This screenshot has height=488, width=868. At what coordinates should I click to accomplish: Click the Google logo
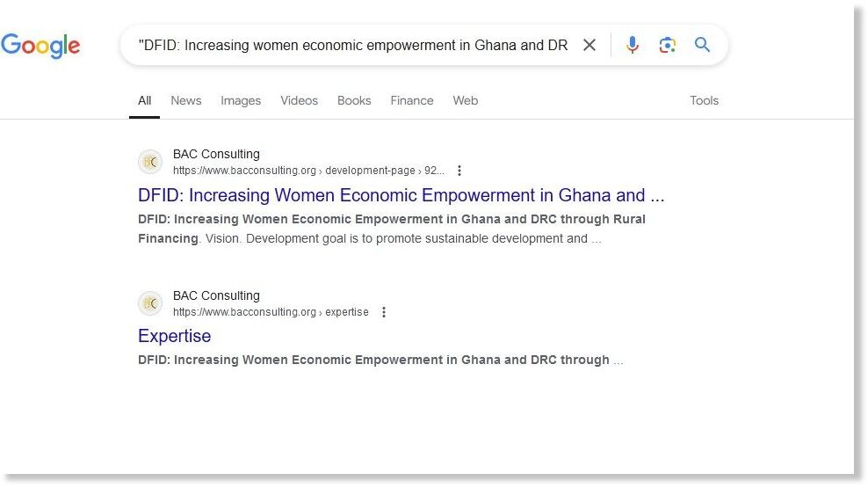point(40,46)
